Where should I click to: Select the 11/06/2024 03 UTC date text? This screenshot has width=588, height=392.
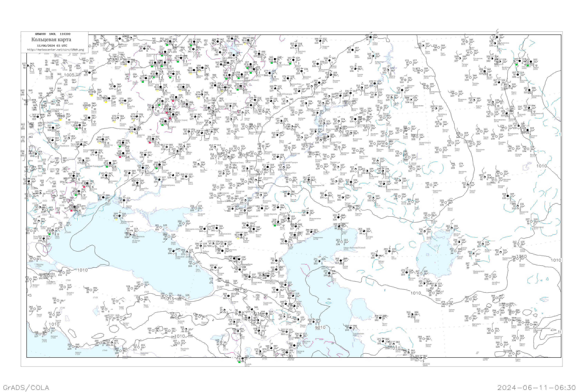[x=52, y=46]
